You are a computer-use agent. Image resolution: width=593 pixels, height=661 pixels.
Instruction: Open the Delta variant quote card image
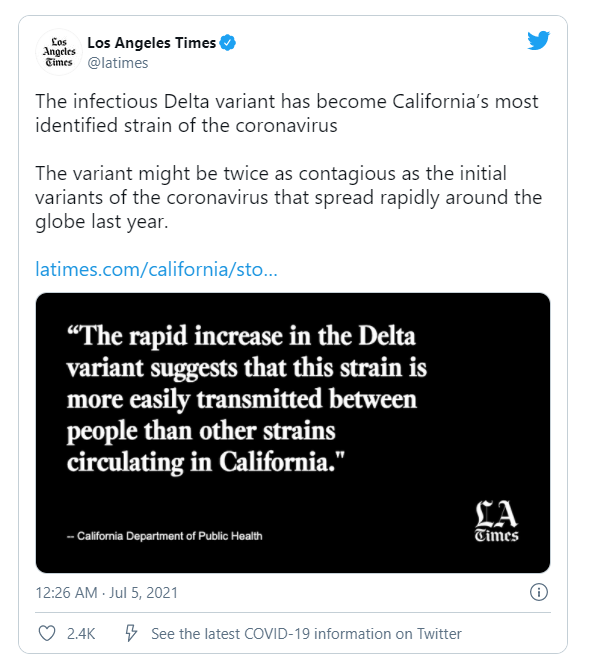tap(293, 433)
